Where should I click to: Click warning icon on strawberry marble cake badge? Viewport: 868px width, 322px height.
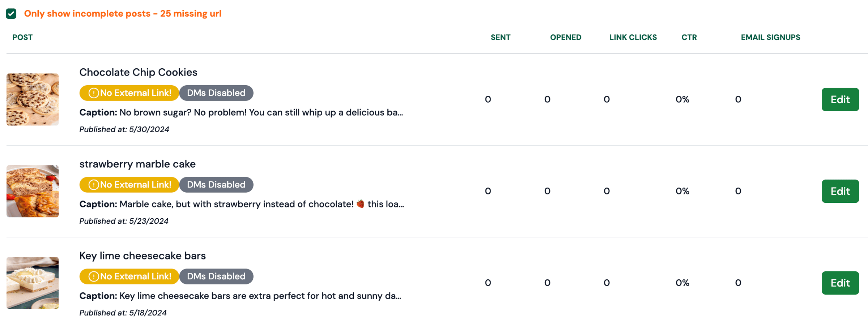click(94, 185)
